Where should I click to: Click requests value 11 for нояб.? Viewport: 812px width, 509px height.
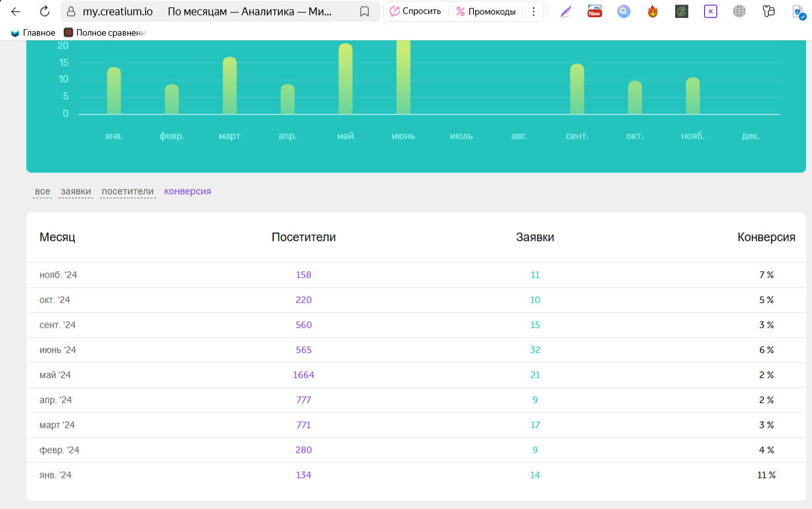coord(535,275)
